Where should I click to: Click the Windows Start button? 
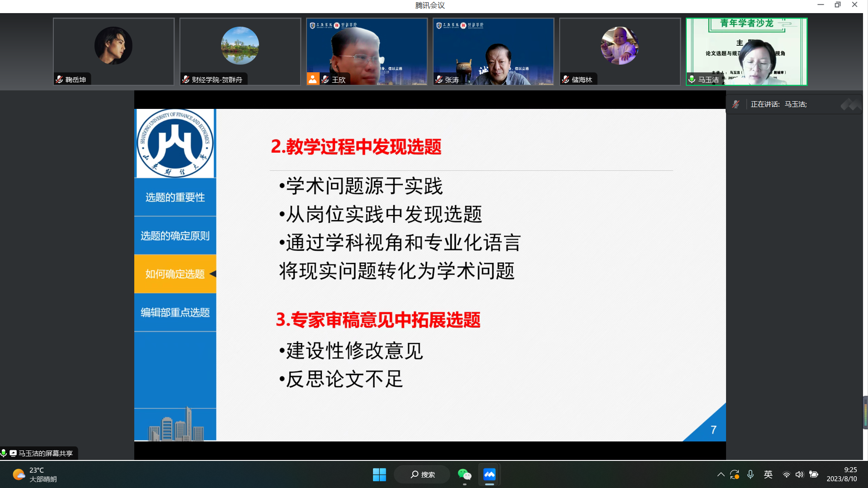click(379, 474)
